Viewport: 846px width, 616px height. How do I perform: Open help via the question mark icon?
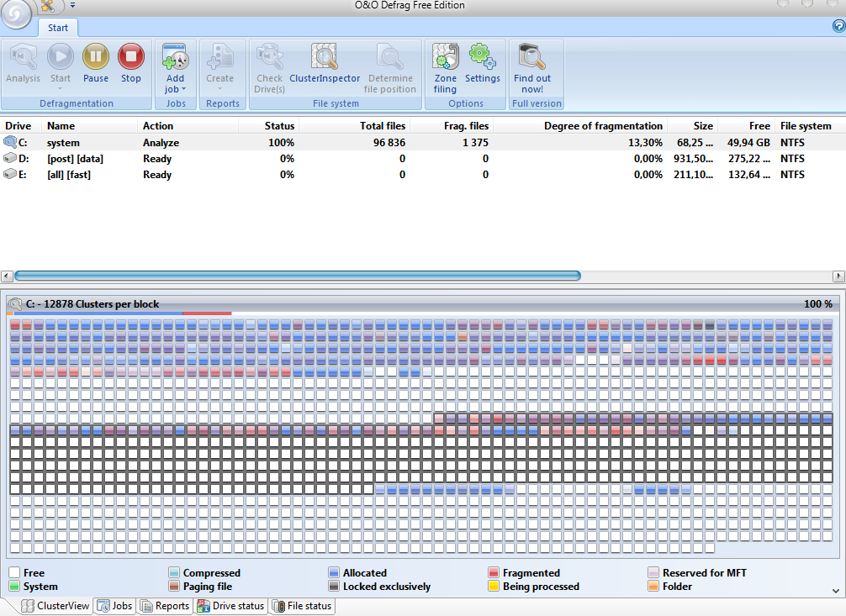839,26
